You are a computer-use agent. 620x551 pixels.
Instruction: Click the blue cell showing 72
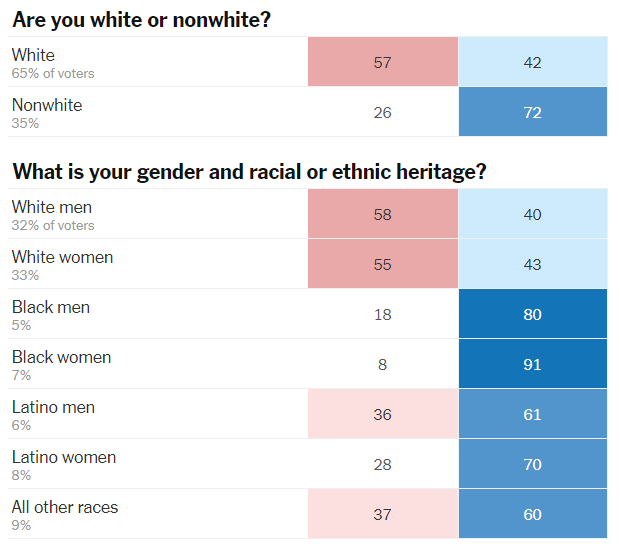point(532,112)
